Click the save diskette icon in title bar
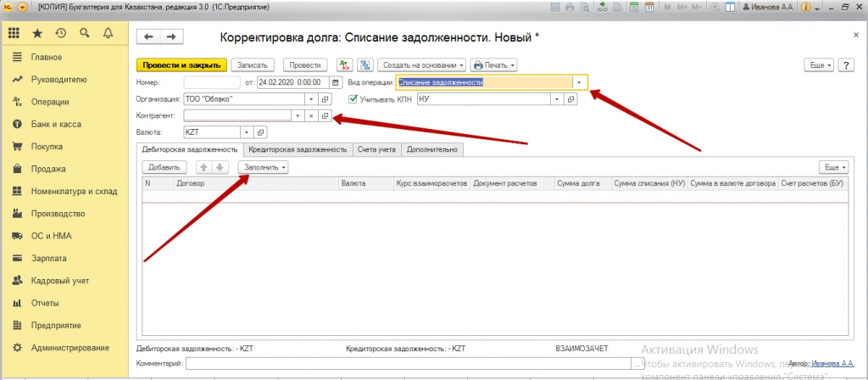Image resolution: width=868 pixels, height=380 pixels. pos(556,7)
